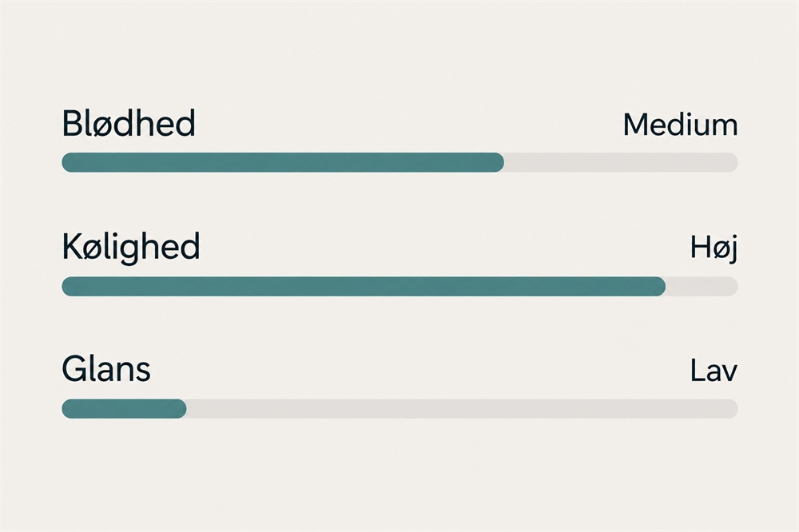Screen dimensions: 799x532
Task: Click the teal filled part of Kølighed bar
Action: click(x=364, y=287)
